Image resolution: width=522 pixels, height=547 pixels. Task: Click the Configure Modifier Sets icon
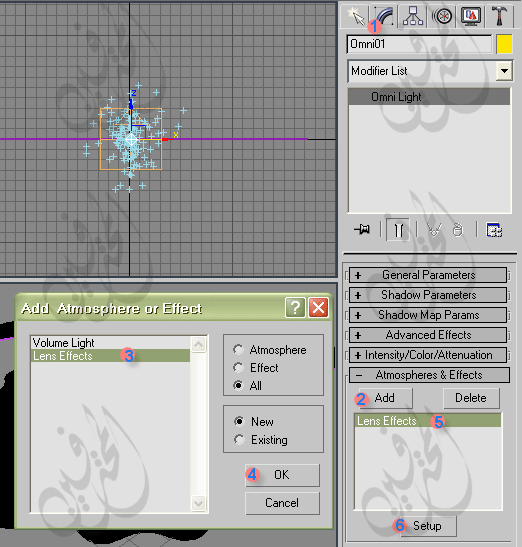[x=494, y=230]
